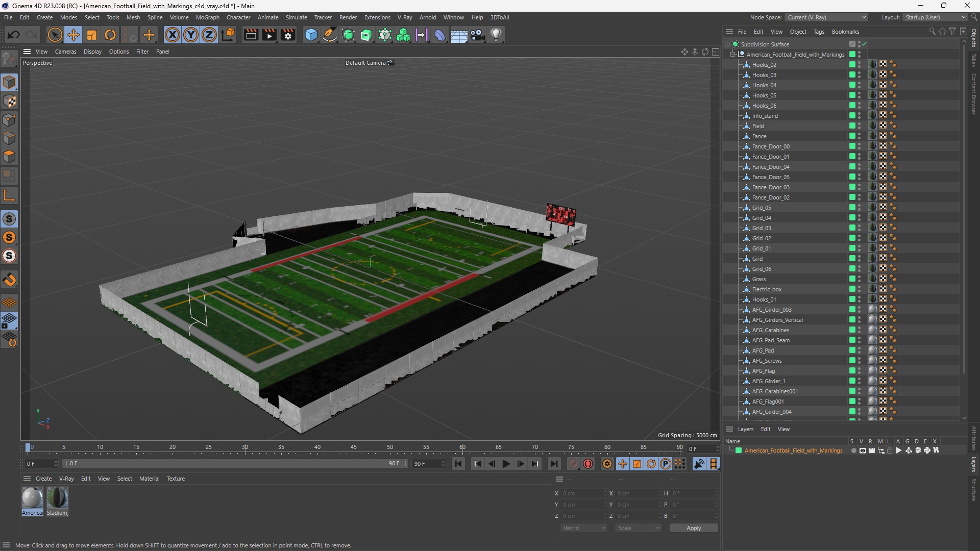Open Edit Render Settings icon

click(x=288, y=35)
